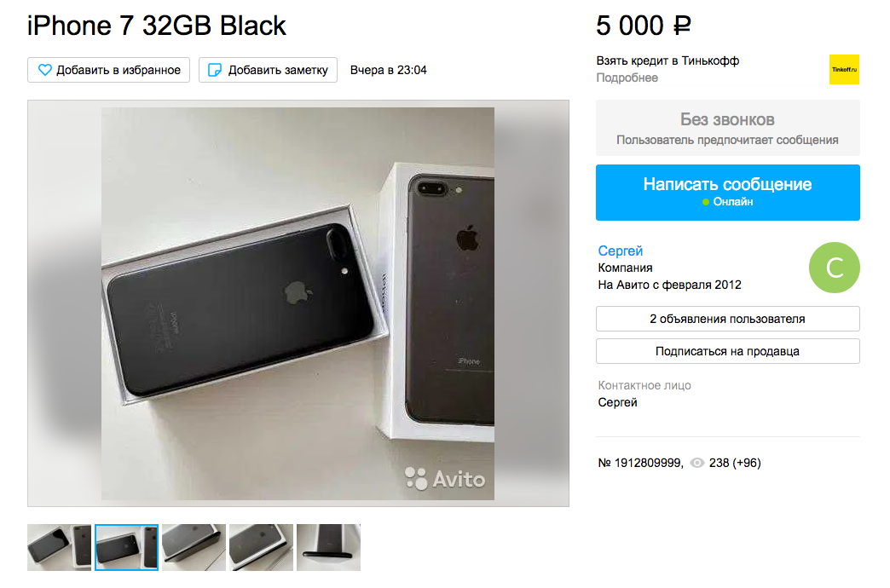The height and width of the screenshot is (588, 890).
Task: Click the heart icon for favorites
Action: pos(45,70)
